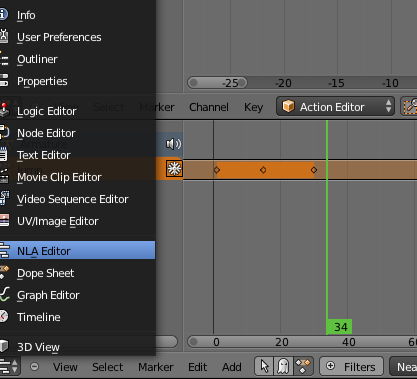The image size is (417, 379).
Task: Switch the editor to 3D View
Action: [x=77, y=347]
